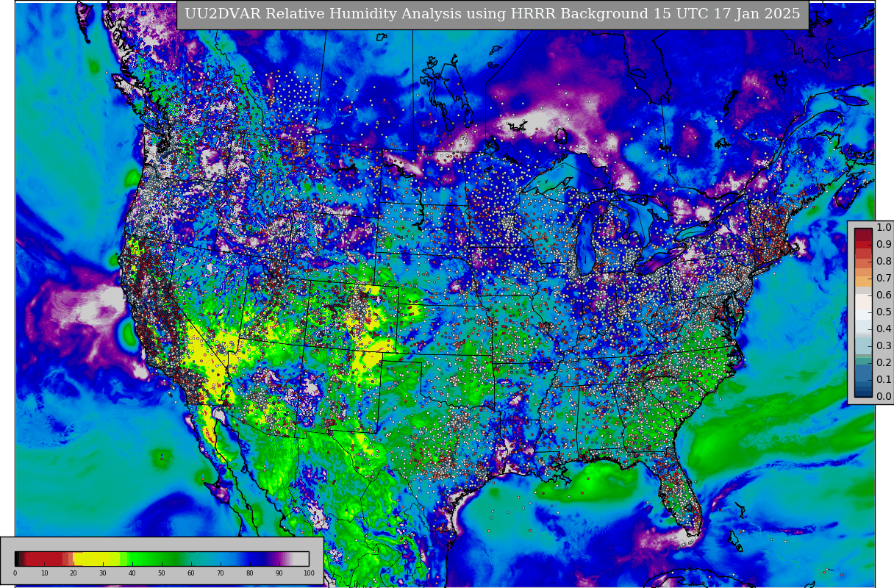
Task: Click the map title mentioning UU2DVAR Relative Humidity
Action: pyautogui.click(x=493, y=15)
